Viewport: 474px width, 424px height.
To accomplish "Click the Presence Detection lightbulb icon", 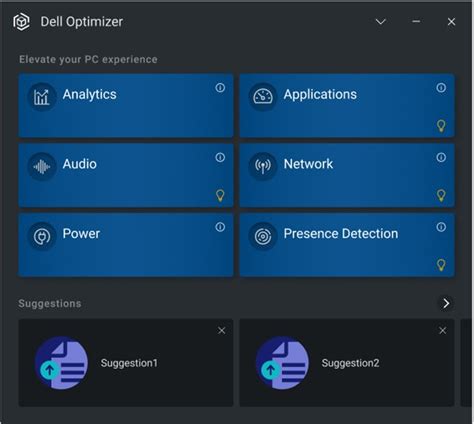I will click(x=441, y=265).
